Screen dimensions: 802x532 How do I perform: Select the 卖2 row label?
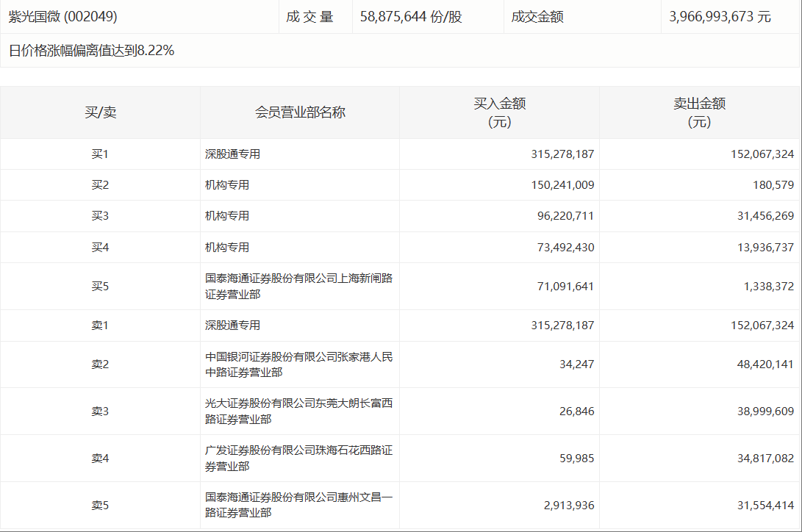click(100, 364)
